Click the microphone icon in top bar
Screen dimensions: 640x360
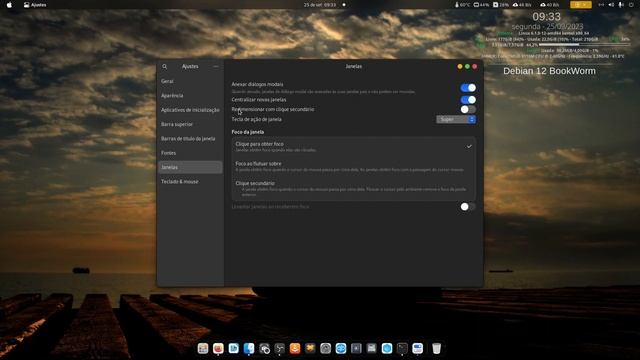(x=621, y=5)
